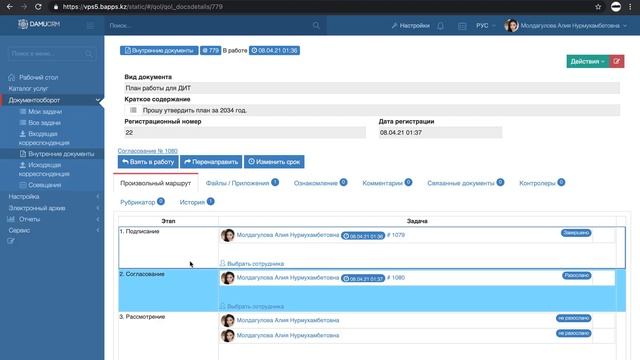Reload the page using browser refresh icon

point(38,7)
